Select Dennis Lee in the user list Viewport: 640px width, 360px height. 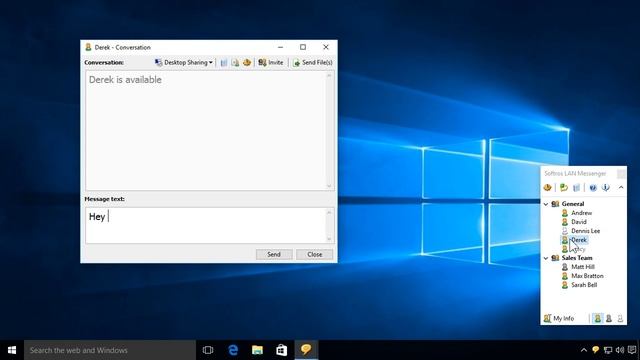coord(585,231)
